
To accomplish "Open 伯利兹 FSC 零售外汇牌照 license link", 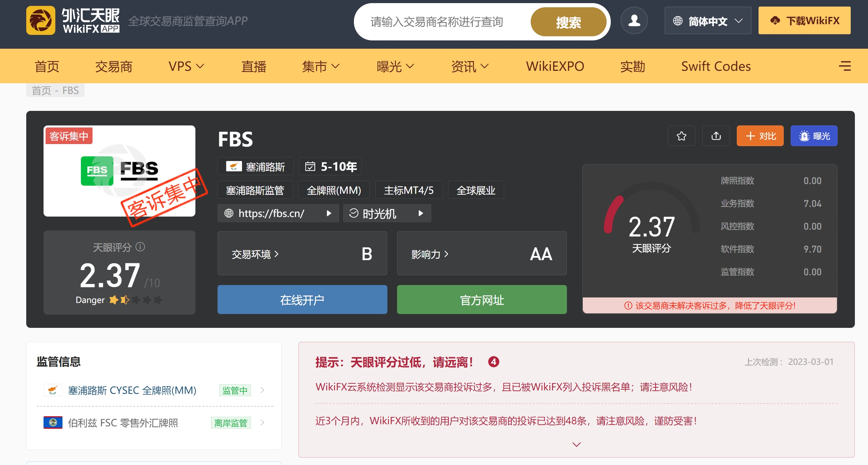I will tap(123, 423).
